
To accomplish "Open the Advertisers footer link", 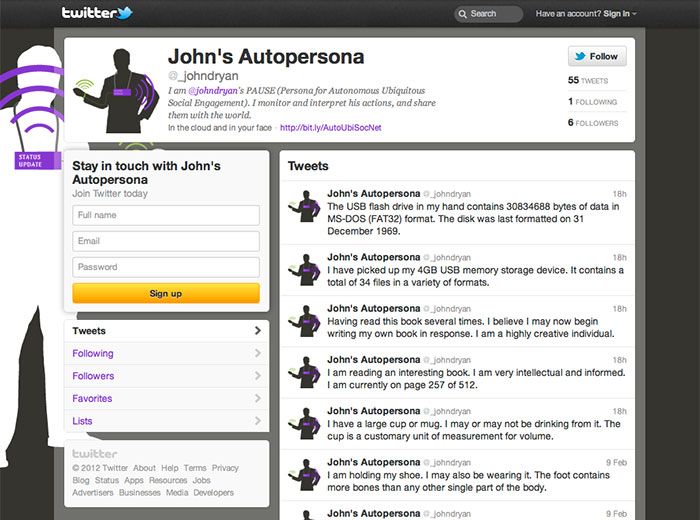I will coord(93,493).
